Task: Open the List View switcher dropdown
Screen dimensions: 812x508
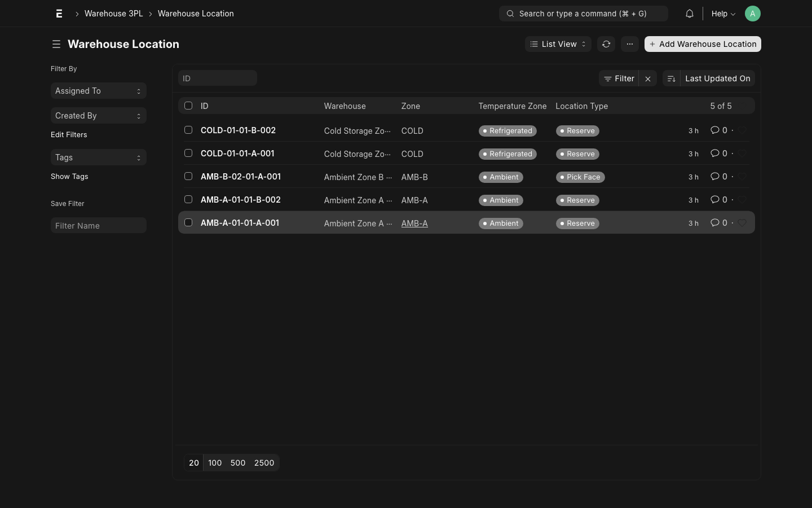Action: pyautogui.click(x=558, y=44)
